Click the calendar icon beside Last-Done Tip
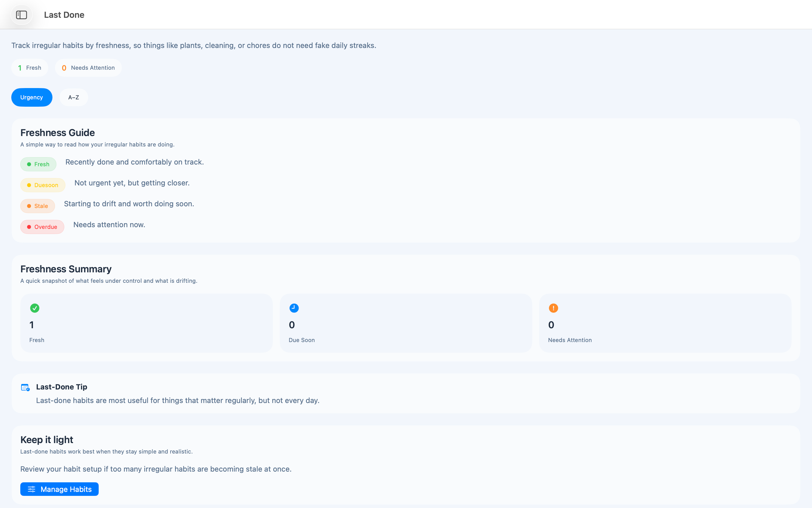The image size is (812, 508). click(x=25, y=387)
